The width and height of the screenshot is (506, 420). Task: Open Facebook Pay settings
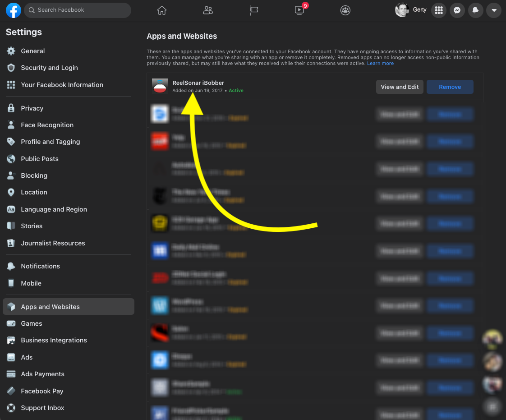coord(69,391)
